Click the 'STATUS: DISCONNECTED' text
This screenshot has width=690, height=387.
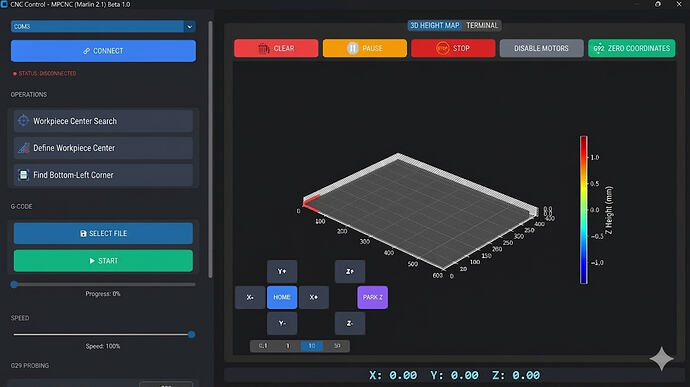[48, 74]
